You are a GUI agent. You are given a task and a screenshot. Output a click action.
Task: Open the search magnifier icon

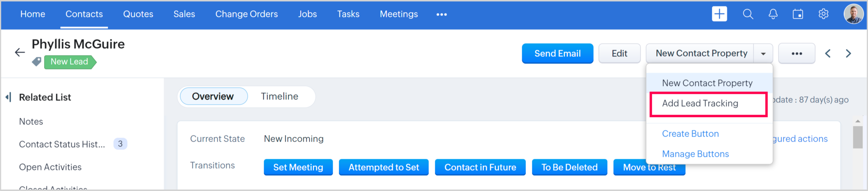click(x=748, y=14)
